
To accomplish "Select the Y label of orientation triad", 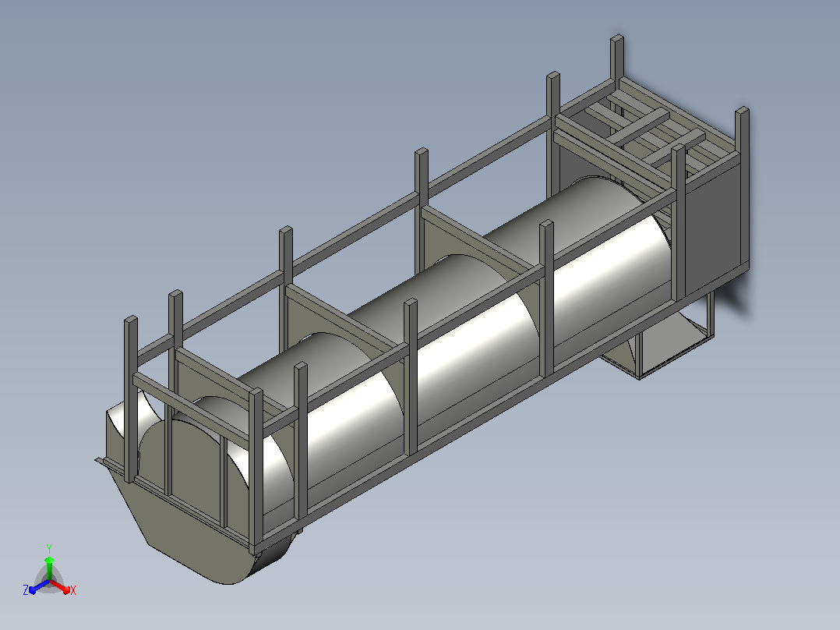I will pyautogui.click(x=49, y=549).
